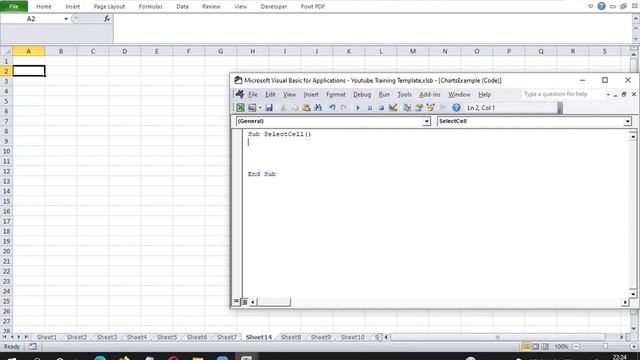
Task: Open Project Explorer from the VBA toolbar
Action: click(407, 108)
